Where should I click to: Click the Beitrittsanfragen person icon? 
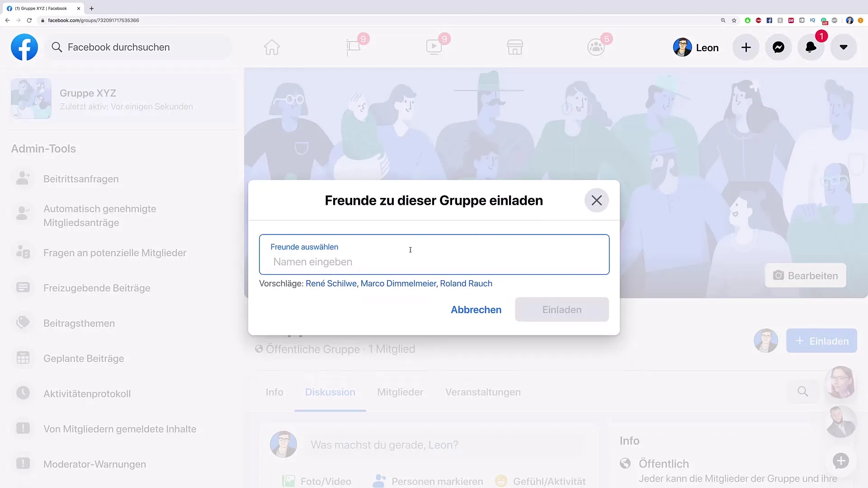click(x=23, y=178)
